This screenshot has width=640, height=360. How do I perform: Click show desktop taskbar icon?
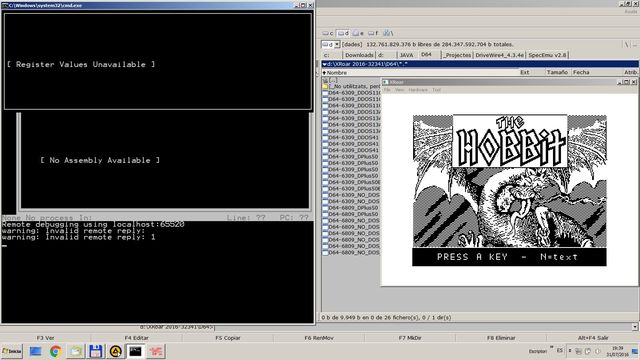36,351
